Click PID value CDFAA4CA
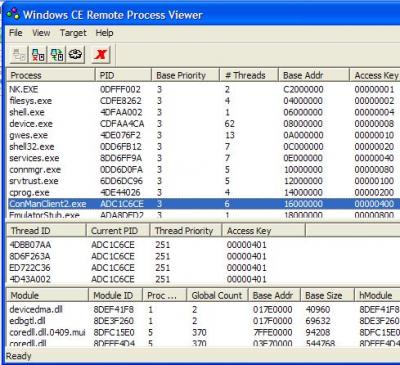 tap(122, 124)
